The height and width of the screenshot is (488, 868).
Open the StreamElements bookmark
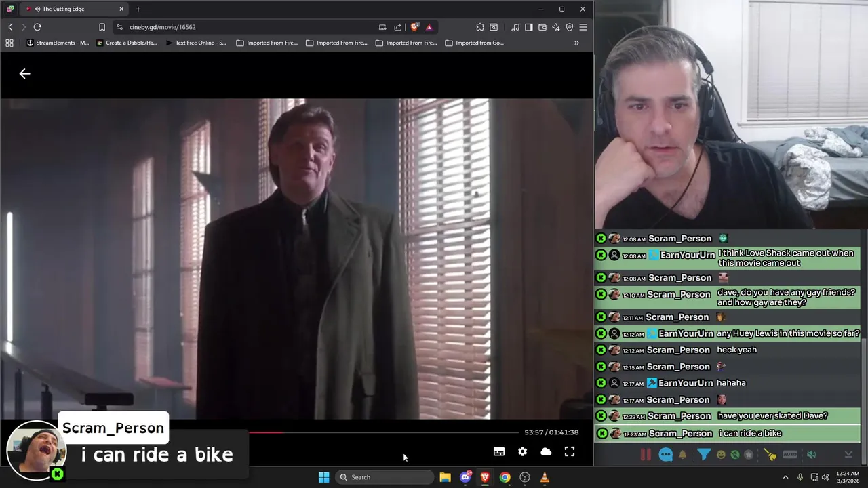point(58,43)
